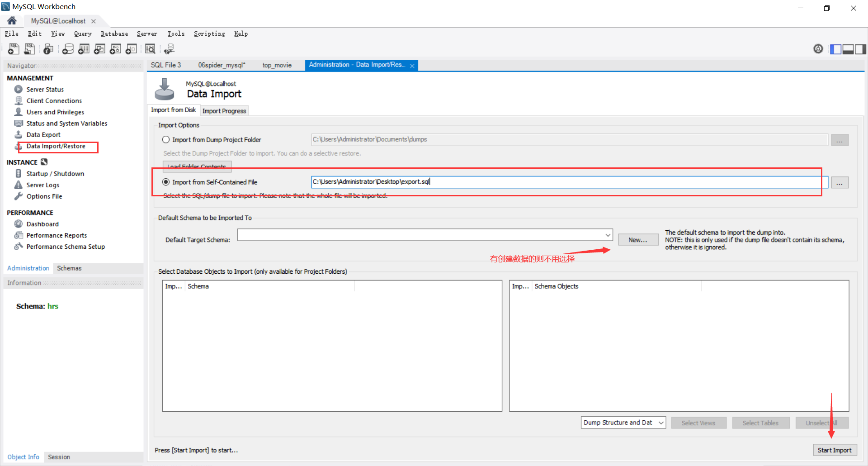Open a SQL script file icon
The height and width of the screenshot is (466, 868).
point(30,49)
